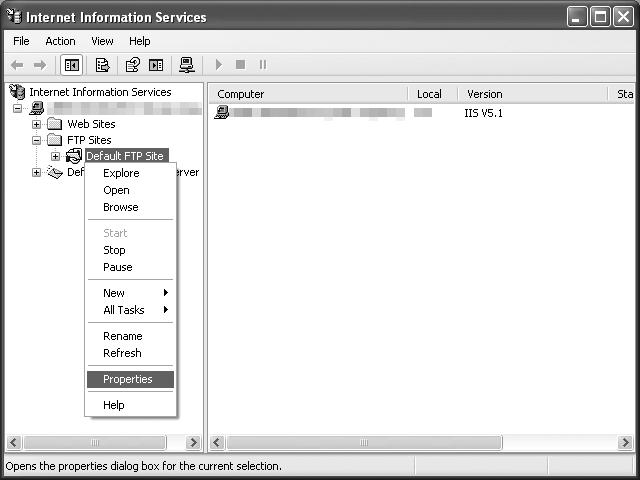Choose Stop from the context menu

(x=131, y=250)
